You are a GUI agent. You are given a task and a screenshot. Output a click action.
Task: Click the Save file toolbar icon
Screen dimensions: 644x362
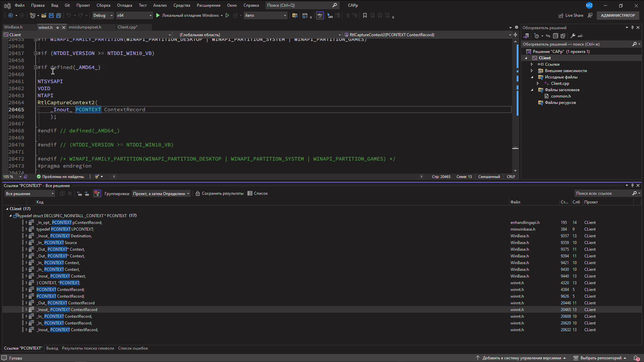pyautogui.click(x=51, y=15)
